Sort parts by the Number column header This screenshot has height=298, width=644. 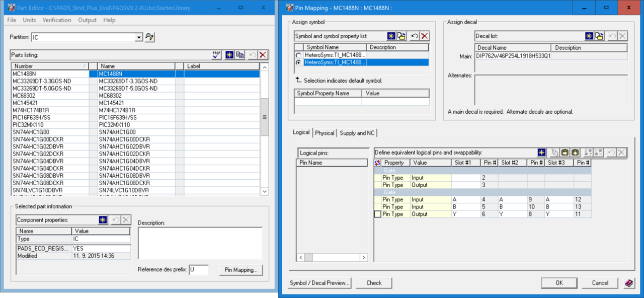[50, 66]
